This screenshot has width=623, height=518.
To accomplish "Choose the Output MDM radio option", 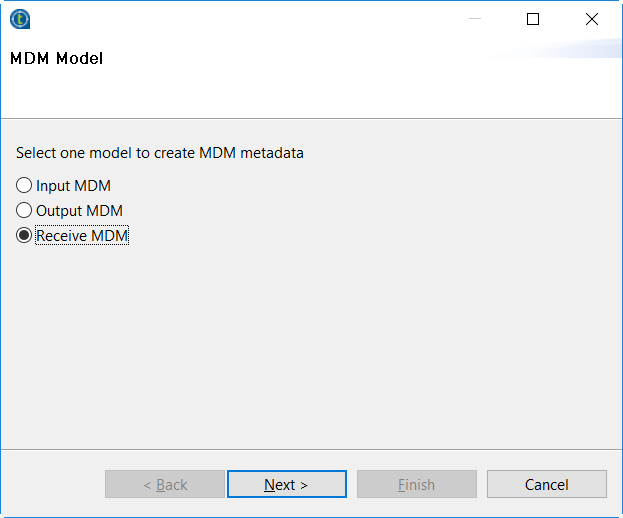I will tap(24, 211).
